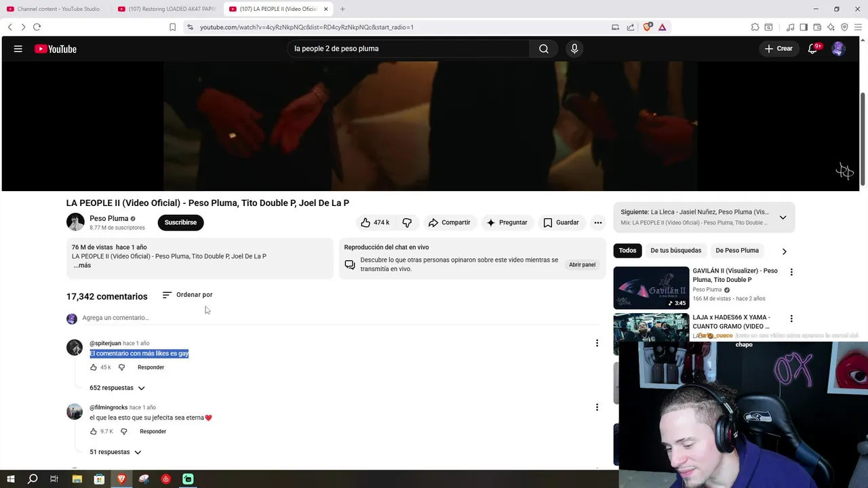Open a new browser tab
This screenshot has width=868, height=488.
click(342, 9)
